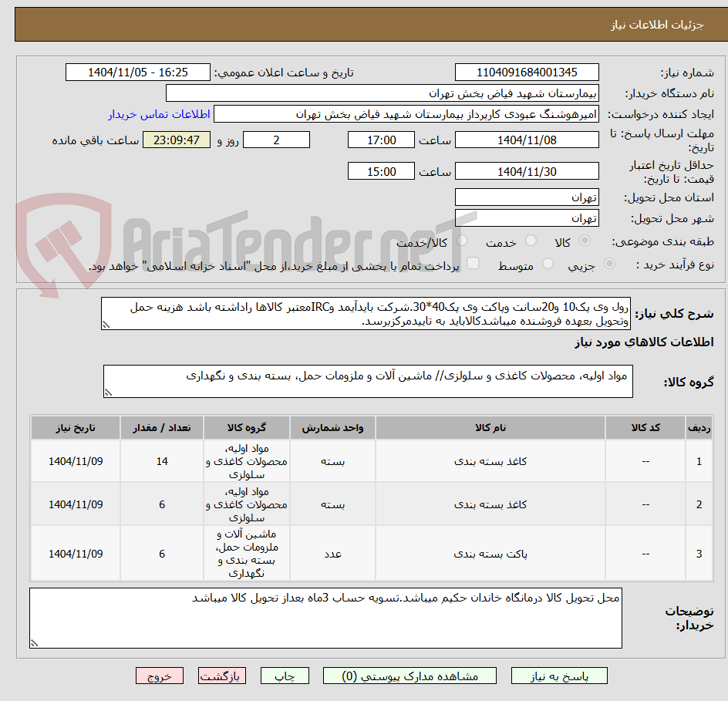Click کاغذ بسته بندی in row 1
The height and width of the screenshot is (701, 728).
point(490,461)
